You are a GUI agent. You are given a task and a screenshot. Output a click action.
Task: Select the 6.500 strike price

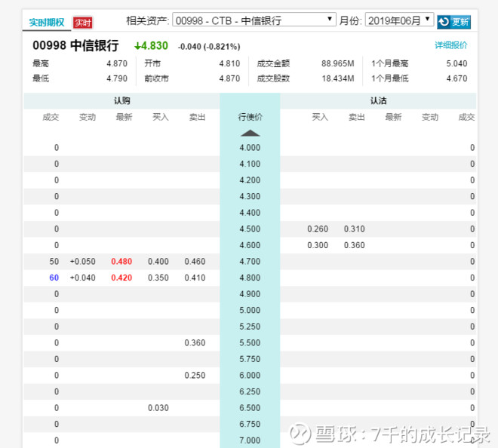(250, 408)
